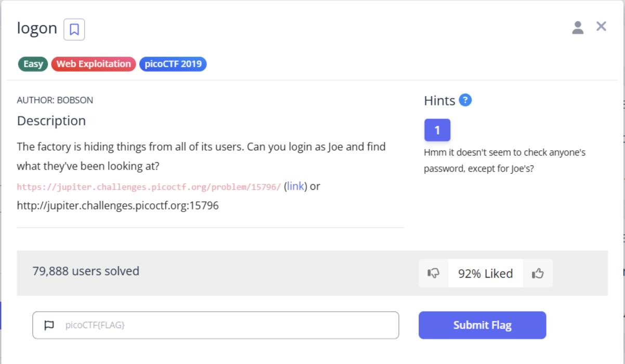This screenshot has height=364, width=625.
Task: Close the logon challenge dialog
Action: 601,27
